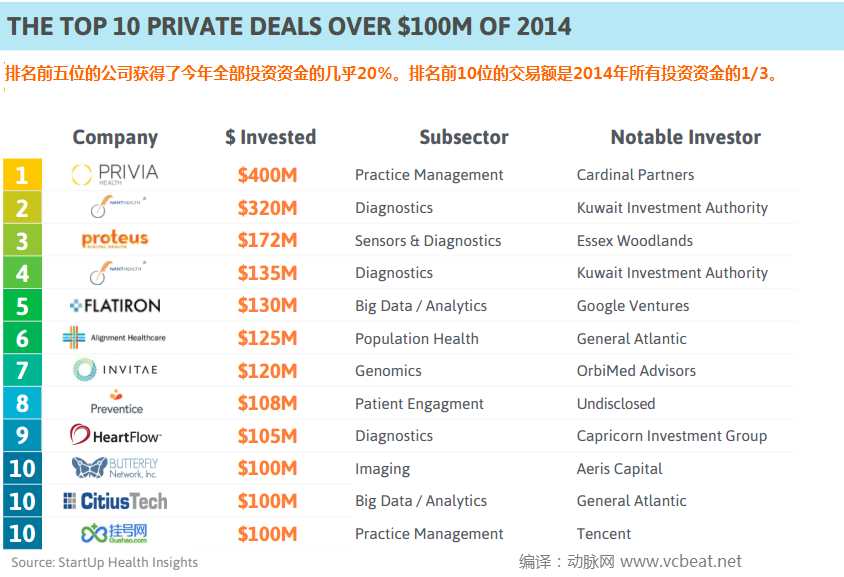The width and height of the screenshot is (844, 577).
Task: Click the Source: StartUp Health Insights text
Action: point(105,562)
